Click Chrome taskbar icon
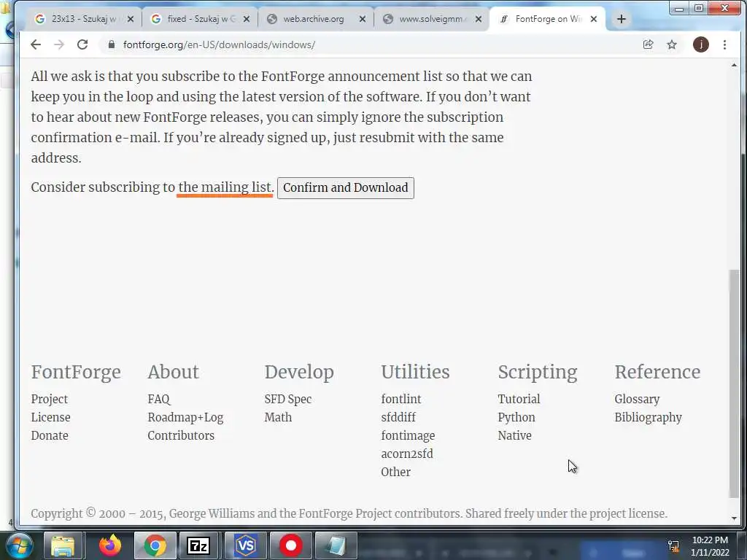This screenshot has width=747, height=560. point(155,545)
